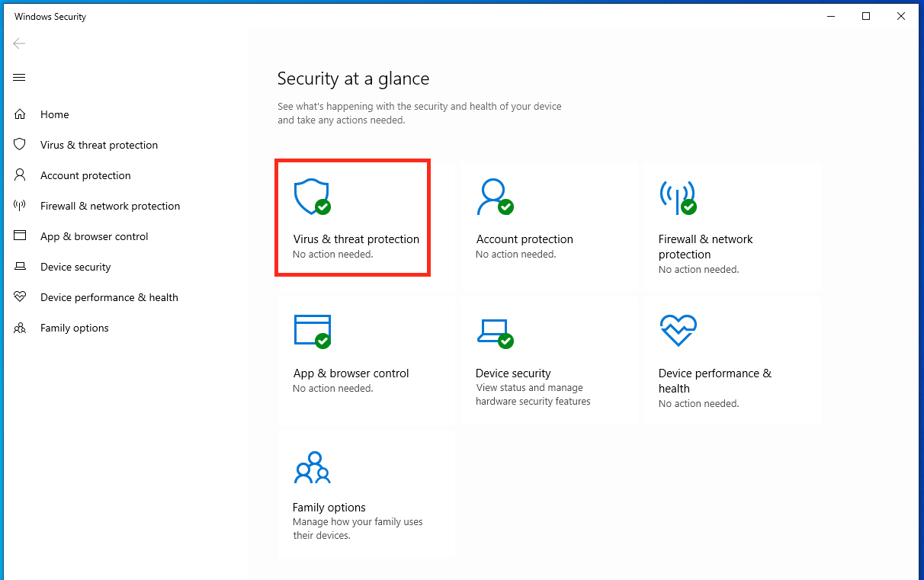Click the Home house icon in sidebar
The width and height of the screenshot is (924, 580).
pyautogui.click(x=20, y=114)
